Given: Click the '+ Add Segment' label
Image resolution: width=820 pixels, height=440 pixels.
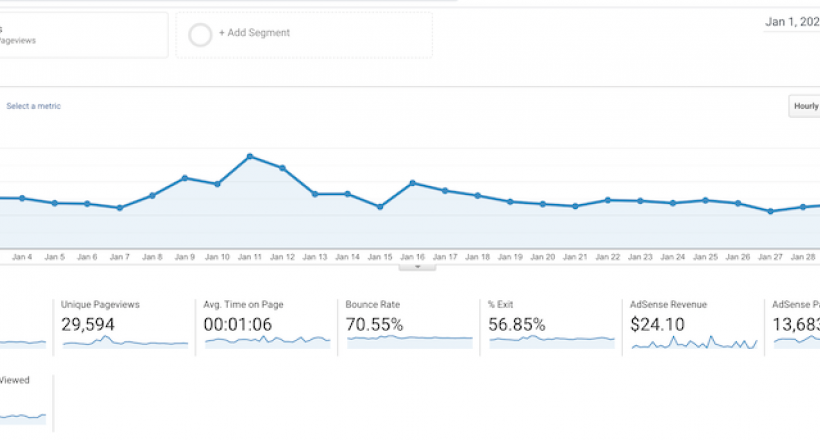Looking at the screenshot, I should 254,32.
